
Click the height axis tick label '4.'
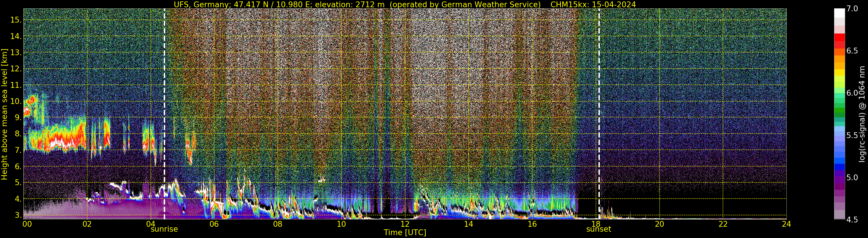point(18,199)
